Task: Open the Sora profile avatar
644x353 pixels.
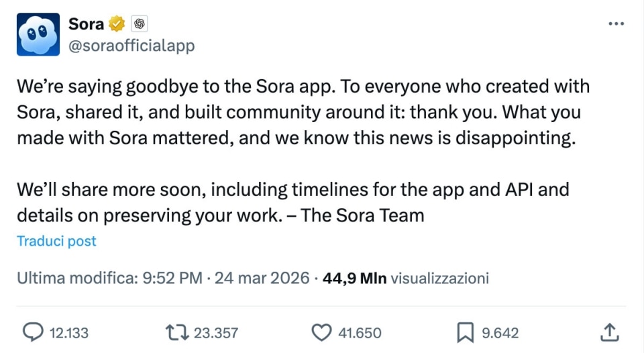Action: click(x=38, y=34)
